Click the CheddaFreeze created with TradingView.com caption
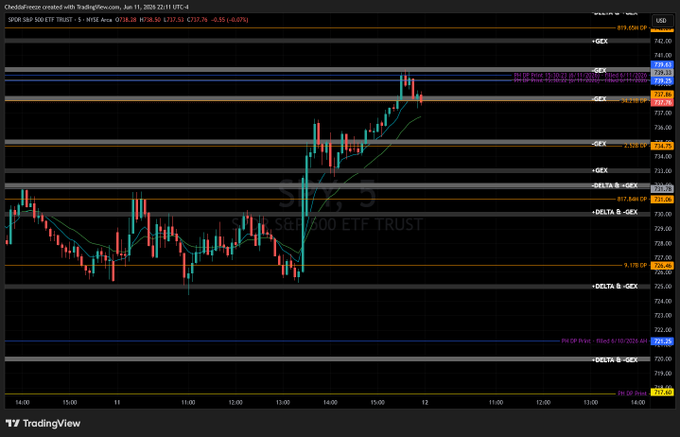Viewport: 680px width, 437px height. click(96, 7)
